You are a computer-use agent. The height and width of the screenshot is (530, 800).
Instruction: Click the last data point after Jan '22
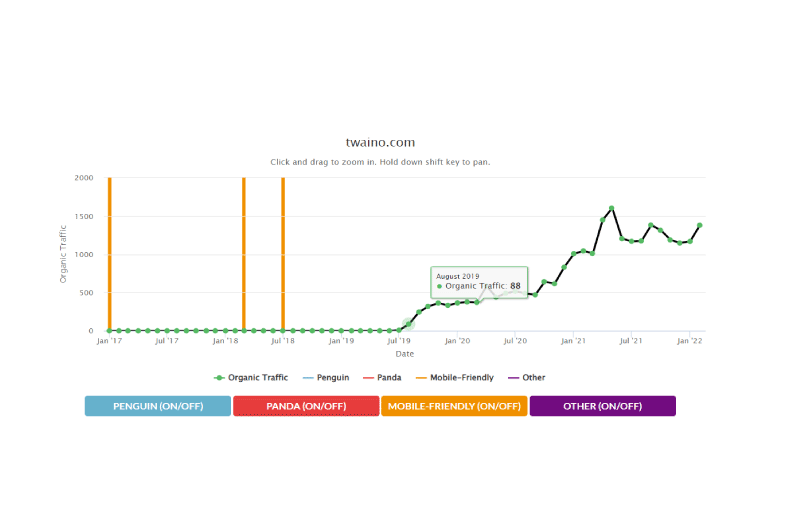click(699, 225)
